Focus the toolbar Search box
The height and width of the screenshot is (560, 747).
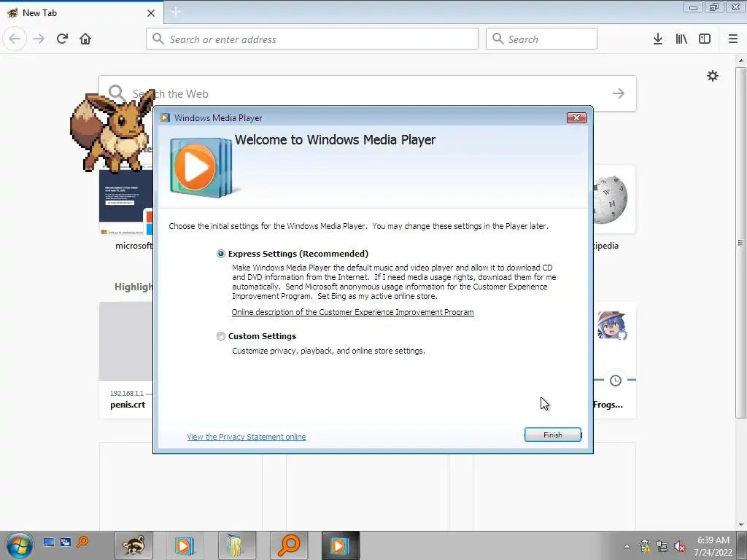pos(541,39)
